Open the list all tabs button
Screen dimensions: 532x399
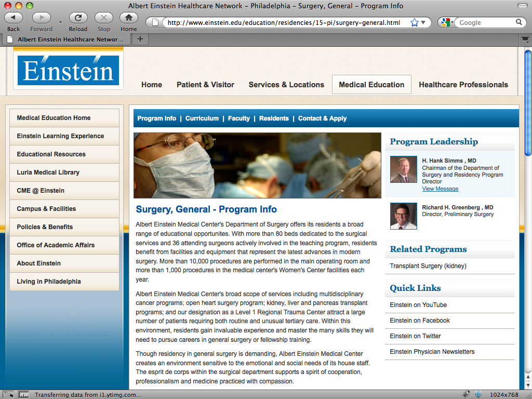(x=525, y=39)
